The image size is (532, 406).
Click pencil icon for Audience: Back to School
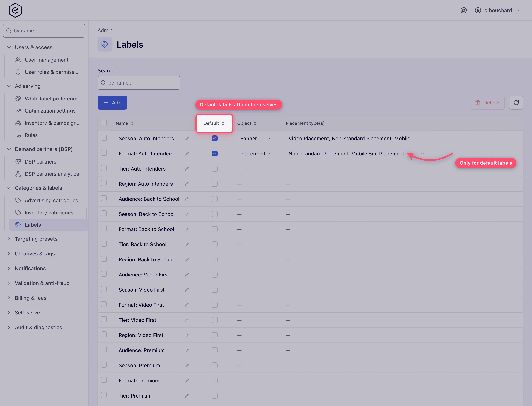[x=187, y=199]
